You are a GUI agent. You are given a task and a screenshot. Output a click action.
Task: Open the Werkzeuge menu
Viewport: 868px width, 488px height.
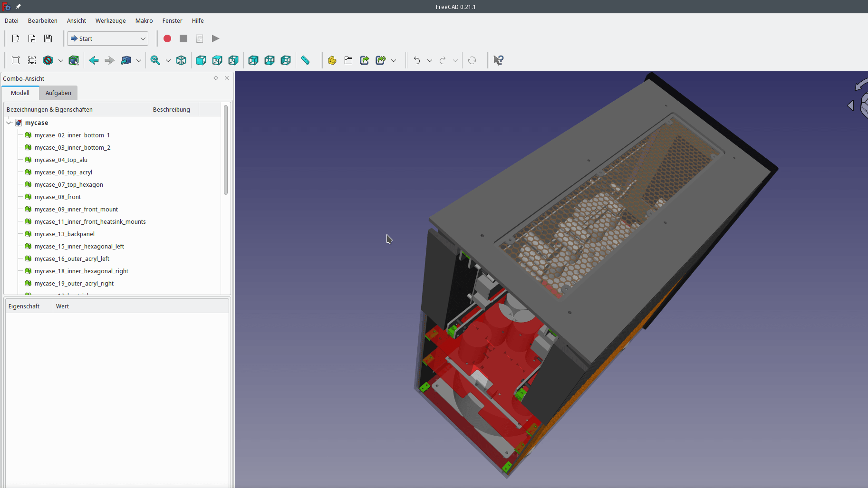coord(110,20)
